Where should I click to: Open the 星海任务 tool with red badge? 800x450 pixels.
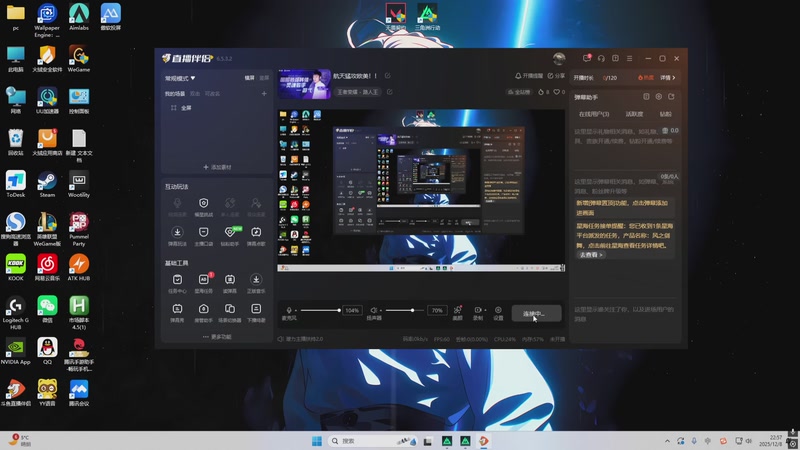204,283
